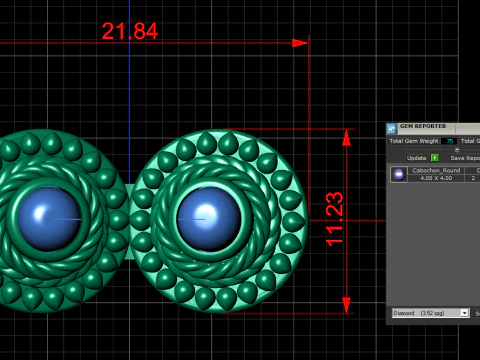
Task: Click the Cabochon_Round gem thumbnail
Action: (x=399, y=174)
